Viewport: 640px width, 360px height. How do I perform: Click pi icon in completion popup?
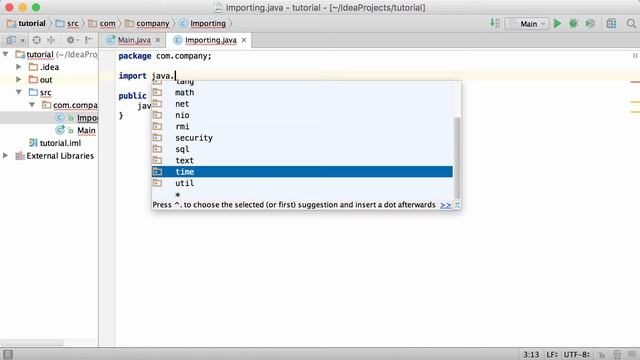(457, 205)
